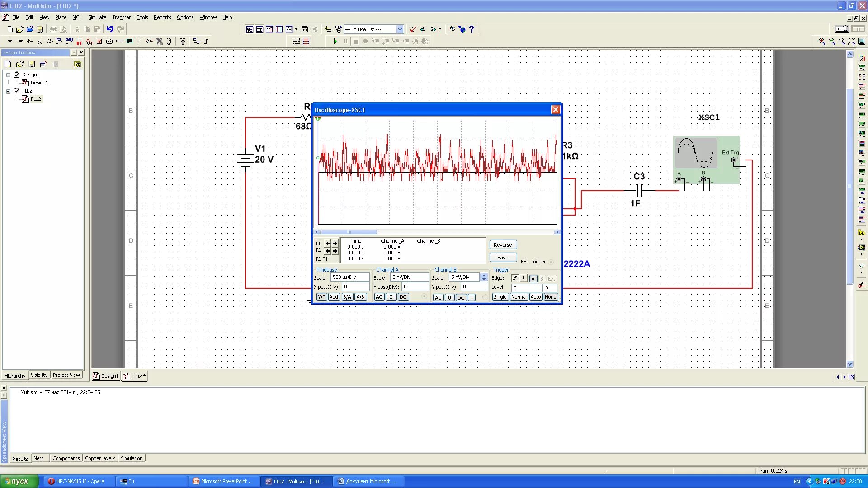
Task: Toggle the ГШ2 checkbox in design tree
Action: (17, 91)
